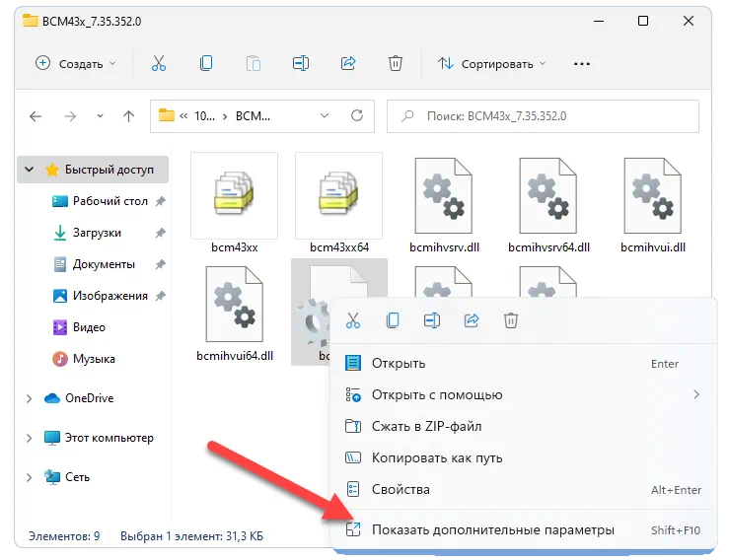This screenshot has height=560, width=729.
Task: Open Изображения in the sidebar
Action: coord(110,296)
